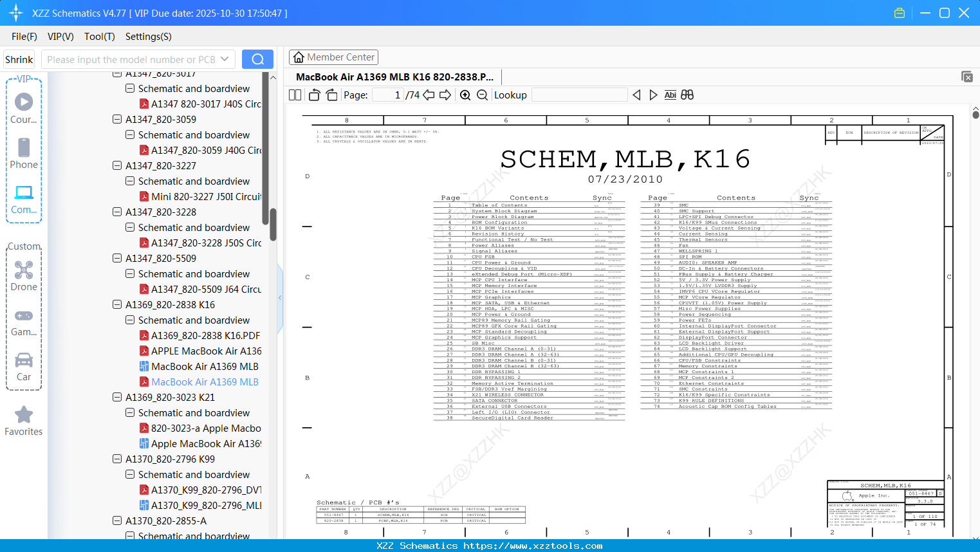
Task: Click the yellow VIP icon in title bar
Action: click(900, 13)
